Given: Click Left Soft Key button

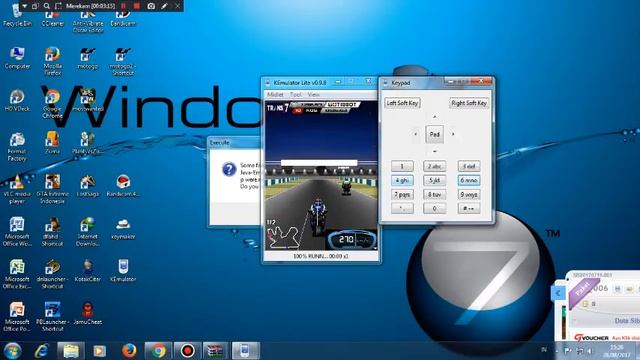Looking at the screenshot, I should click(402, 103).
